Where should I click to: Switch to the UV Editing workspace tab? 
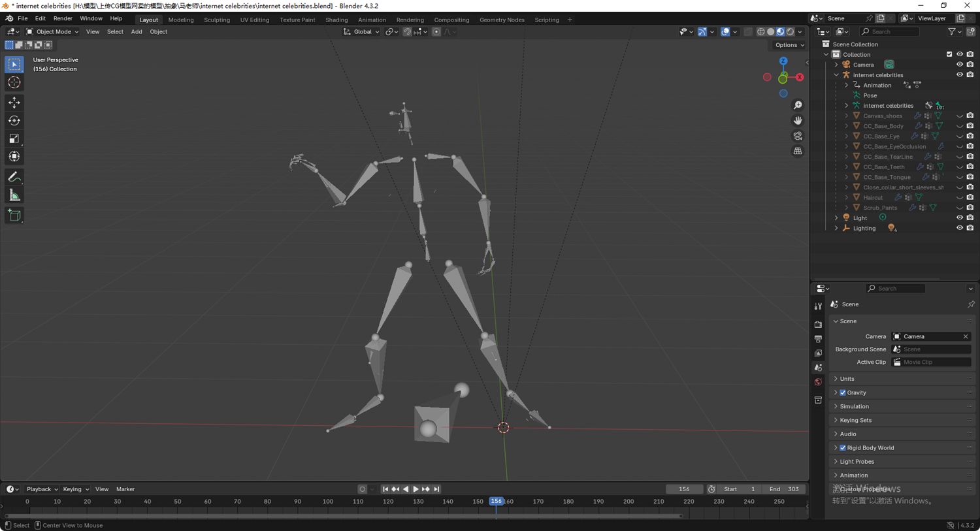[x=255, y=20]
